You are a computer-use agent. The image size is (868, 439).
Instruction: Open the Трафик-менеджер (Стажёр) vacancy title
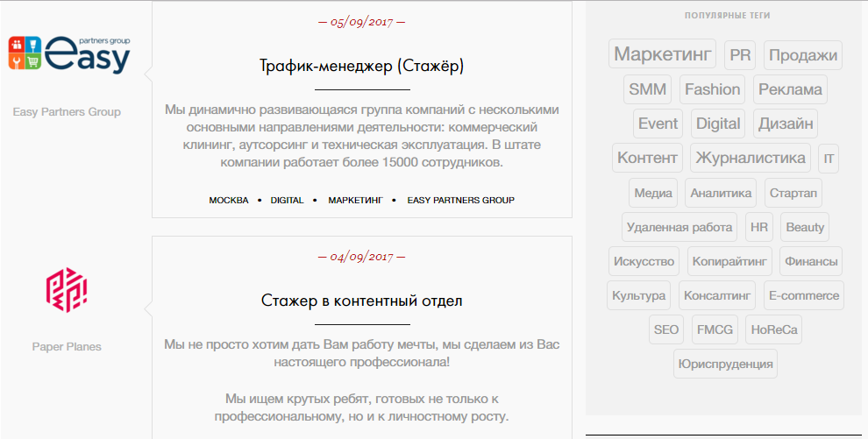pos(362,66)
